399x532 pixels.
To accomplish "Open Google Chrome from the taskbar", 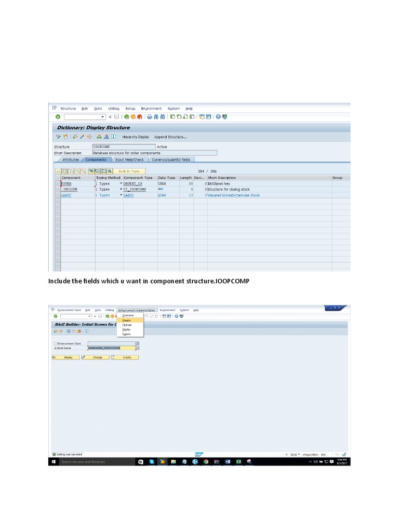I will [x=206, y=462].
